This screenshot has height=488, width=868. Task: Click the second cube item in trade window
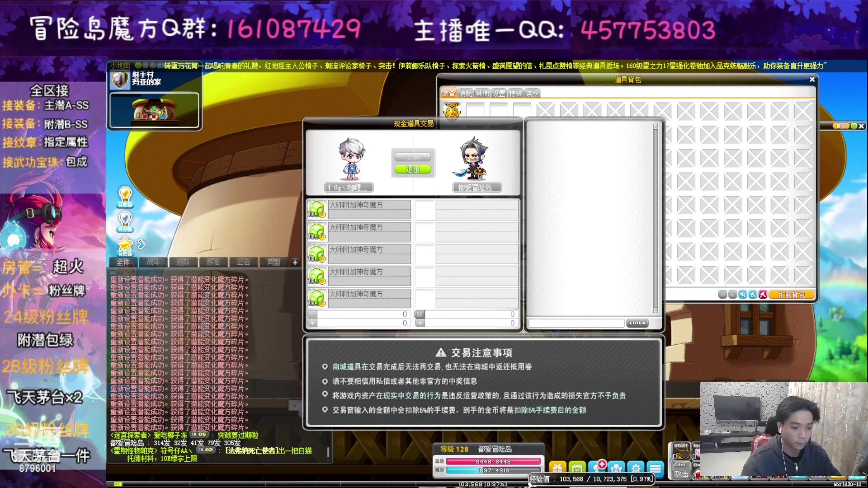pyautogui.click(x=317, y=232)
